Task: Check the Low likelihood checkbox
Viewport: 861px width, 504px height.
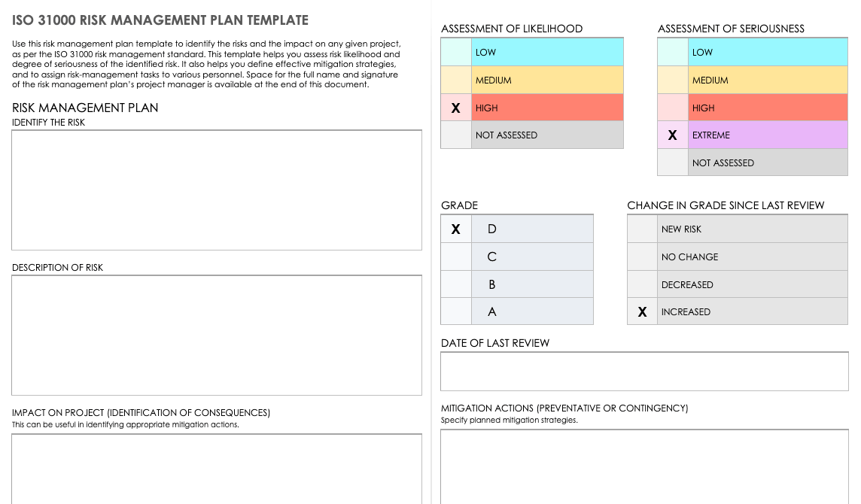Action: point(456,53)
